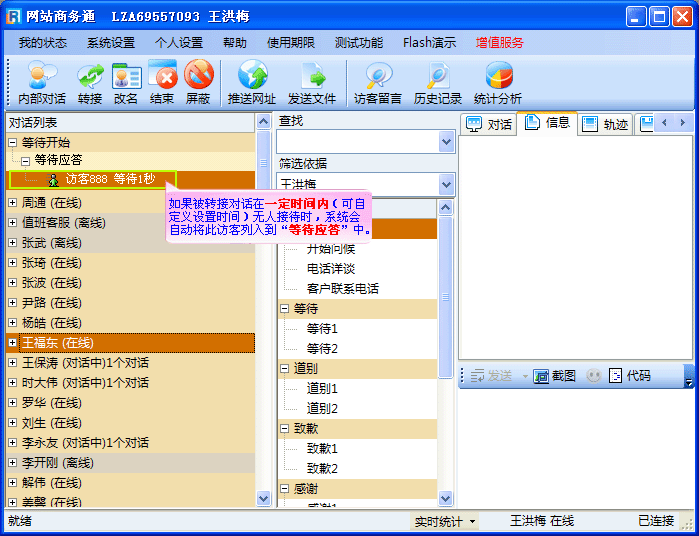Open 历史记录 history records
Viewport: 699px width, 536px height.
click(438, 82)
